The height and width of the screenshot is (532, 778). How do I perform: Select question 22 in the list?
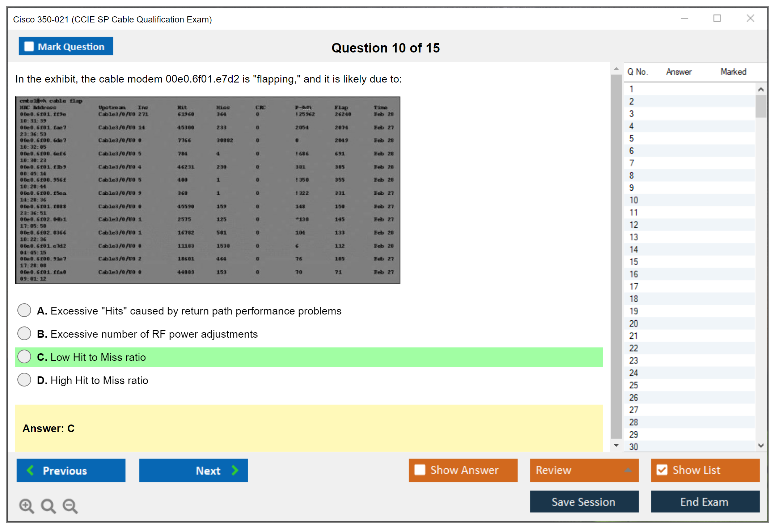pyautogui.click(x=634, y=348)
